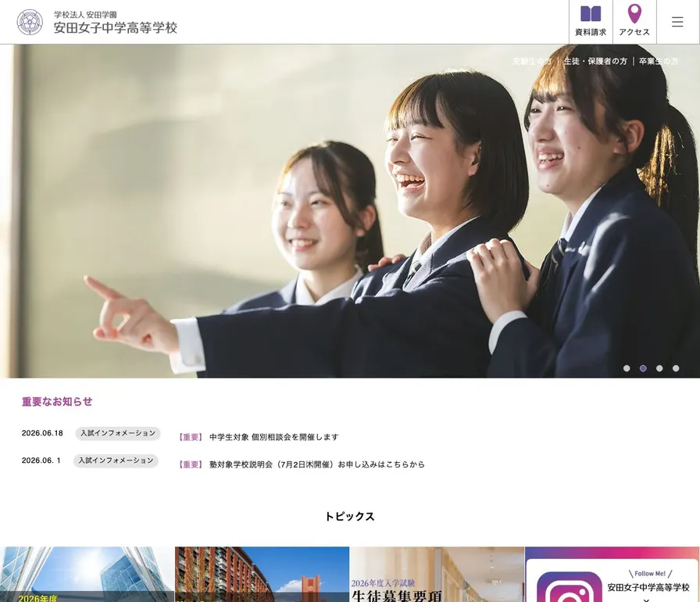Click the 2026.06.18 date text
The width and height of the screenshot is (700, 602).
42,433
